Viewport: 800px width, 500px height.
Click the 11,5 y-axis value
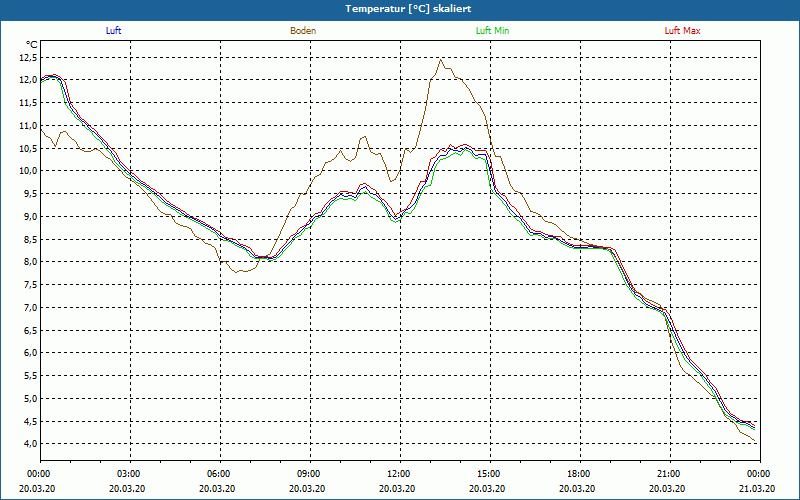tap(29, 103)
